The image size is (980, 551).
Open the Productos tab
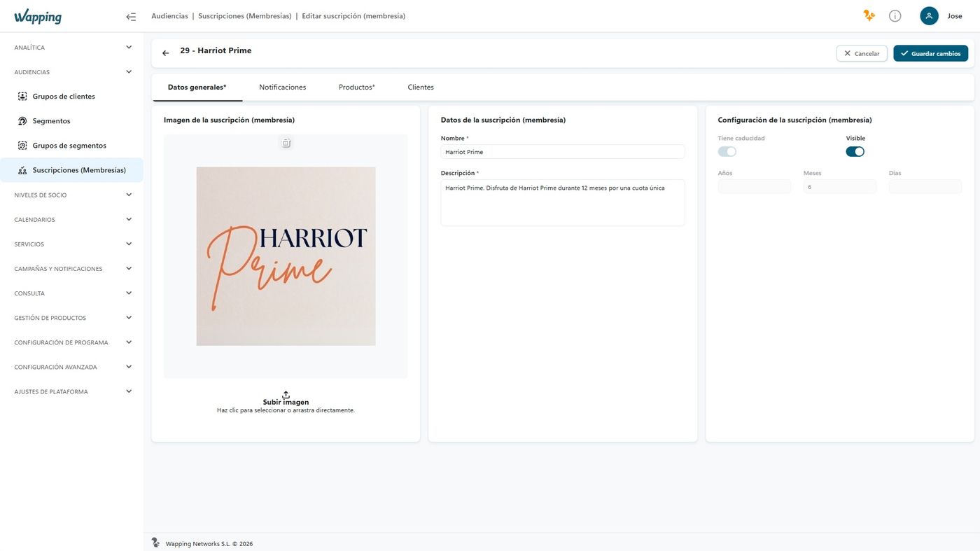tap(357, 88)
